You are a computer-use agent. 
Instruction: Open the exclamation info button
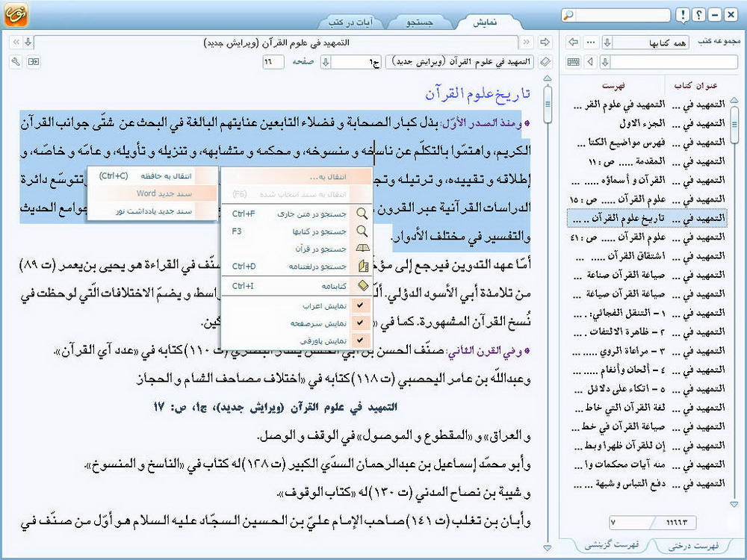[683, 16]
